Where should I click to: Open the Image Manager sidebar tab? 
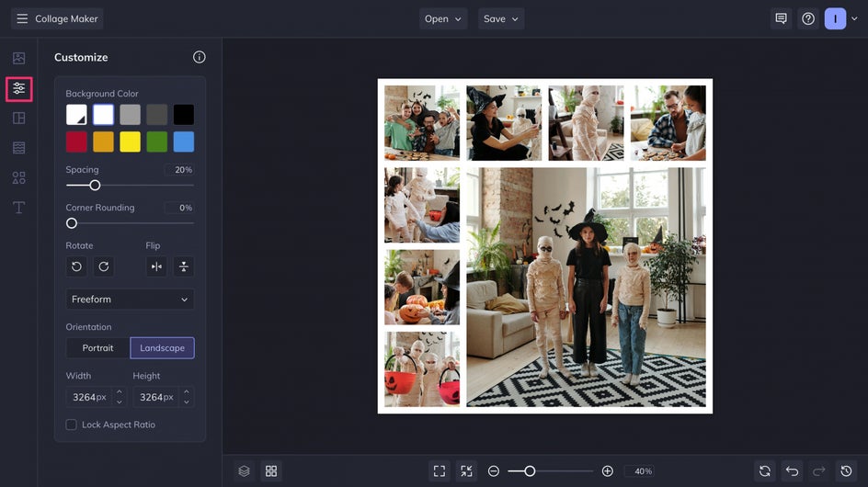18,58
